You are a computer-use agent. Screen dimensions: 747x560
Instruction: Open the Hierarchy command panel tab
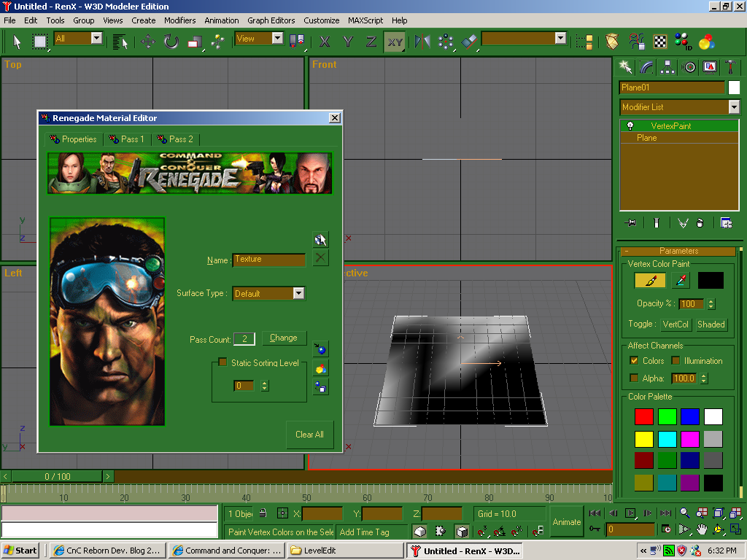click(667, 67)
